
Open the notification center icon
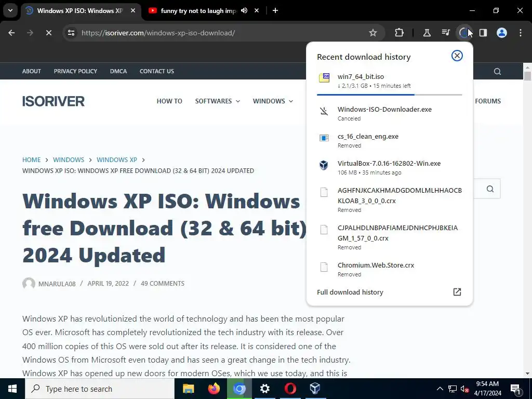(516, 389)
